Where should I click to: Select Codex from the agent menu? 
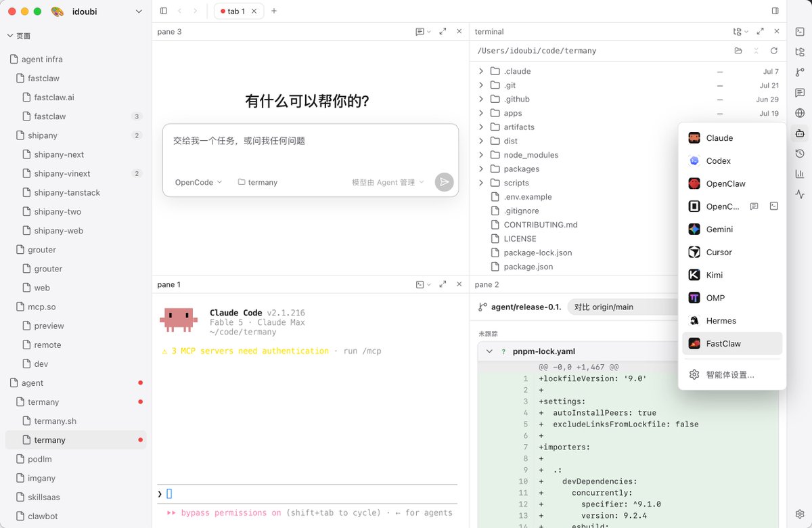732,161
